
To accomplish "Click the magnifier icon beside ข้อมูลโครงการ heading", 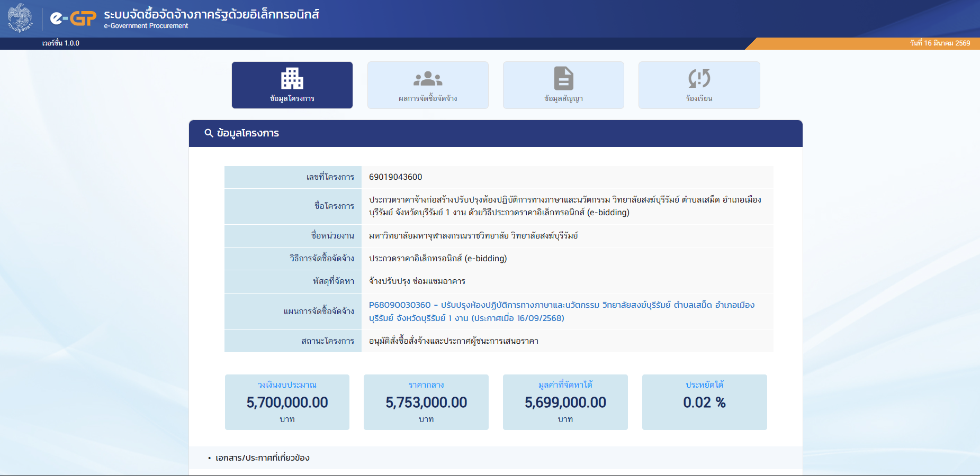I will coord(209,133).
